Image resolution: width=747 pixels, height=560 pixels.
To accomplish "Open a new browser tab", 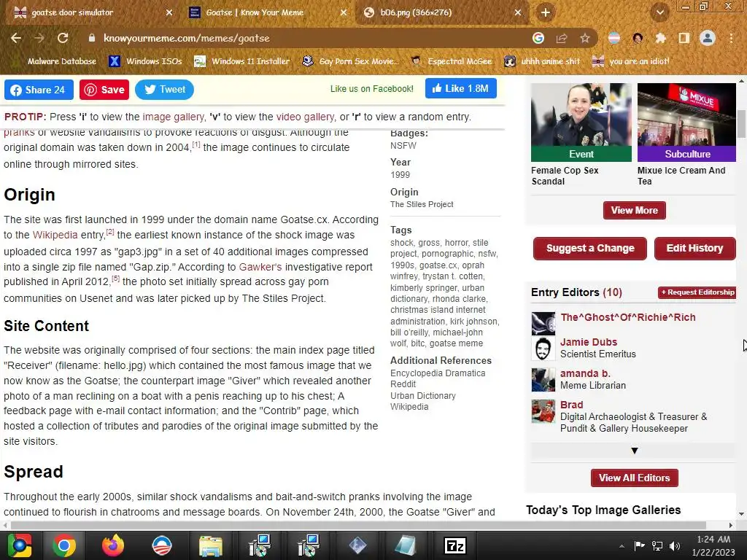I will 546,13.
